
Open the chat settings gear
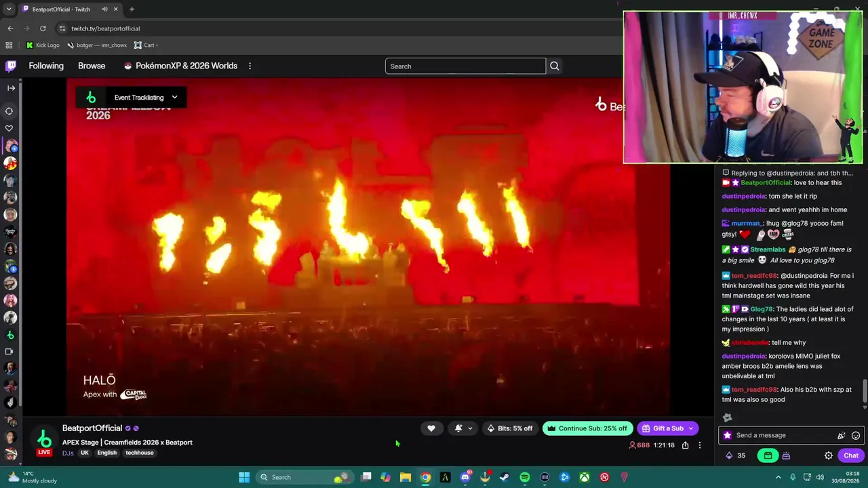(829, 455)
